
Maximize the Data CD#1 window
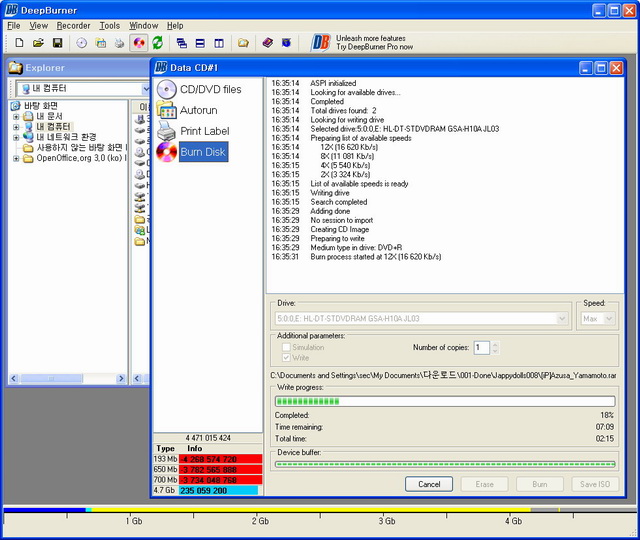[x=601, y=68]
